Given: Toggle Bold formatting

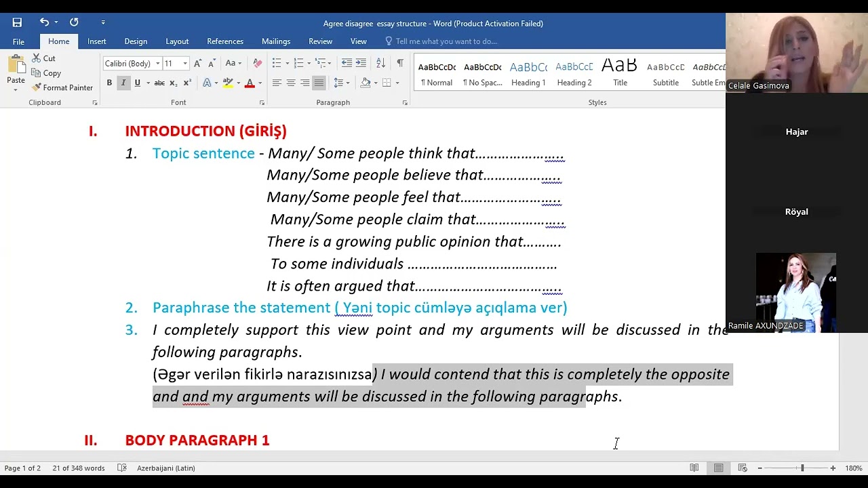Looking at the screenshot, I should [109, 83].
